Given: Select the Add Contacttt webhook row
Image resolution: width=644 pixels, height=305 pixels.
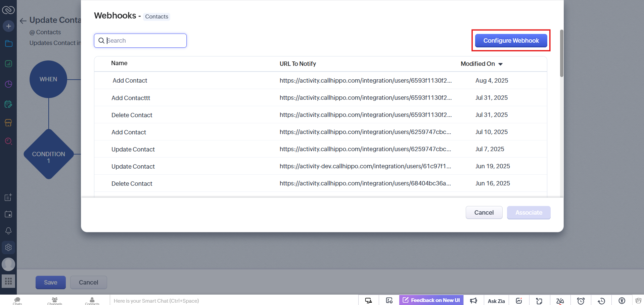Looking at the screenshot, I should [321, 98].
